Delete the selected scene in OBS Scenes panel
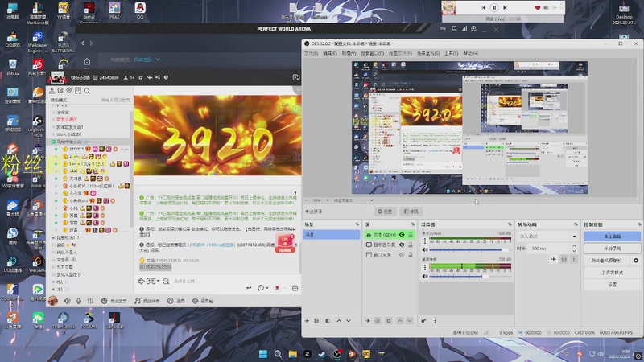The height and width of the screenshot is (362, 644). click(x=316, y=320)
